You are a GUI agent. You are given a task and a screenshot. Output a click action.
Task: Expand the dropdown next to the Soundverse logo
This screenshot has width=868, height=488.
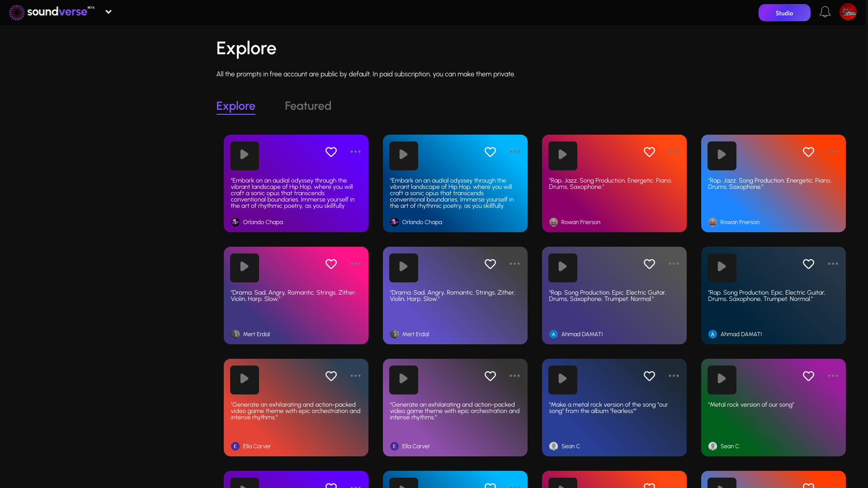coord(108,12)
